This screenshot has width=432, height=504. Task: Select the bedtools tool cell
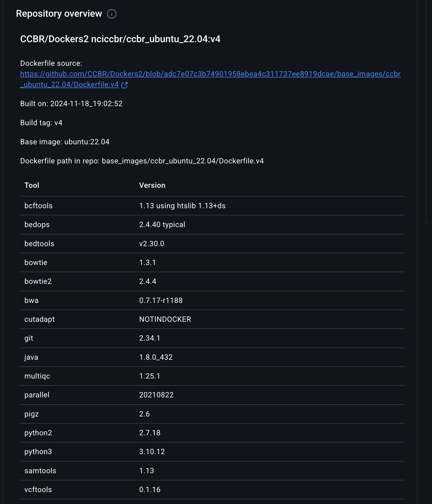coord(39,244)
